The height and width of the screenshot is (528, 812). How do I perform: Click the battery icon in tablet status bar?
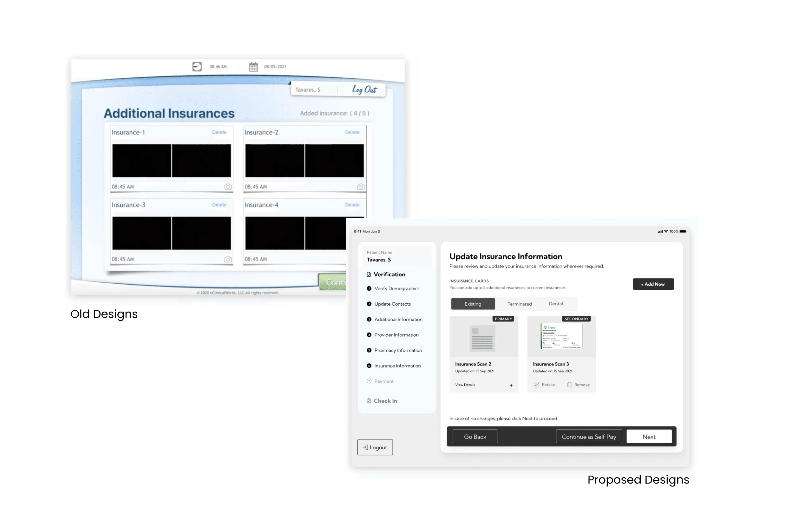coord(683,231)
